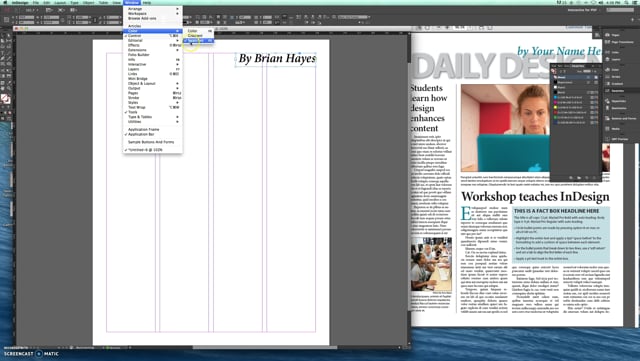Viewport: 640px width, 361px height.
Task: Toggle the checked Tools menu item
Action: (x=153, y=112)
